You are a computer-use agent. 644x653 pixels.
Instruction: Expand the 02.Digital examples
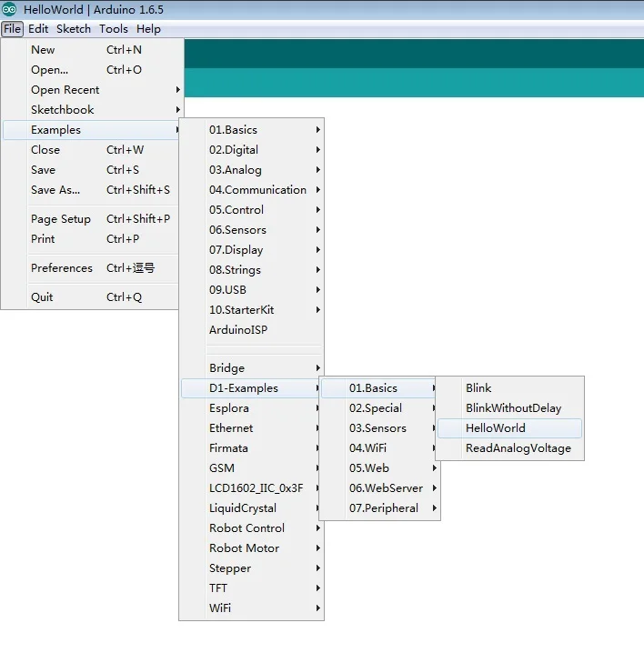[x=252, y=149]
